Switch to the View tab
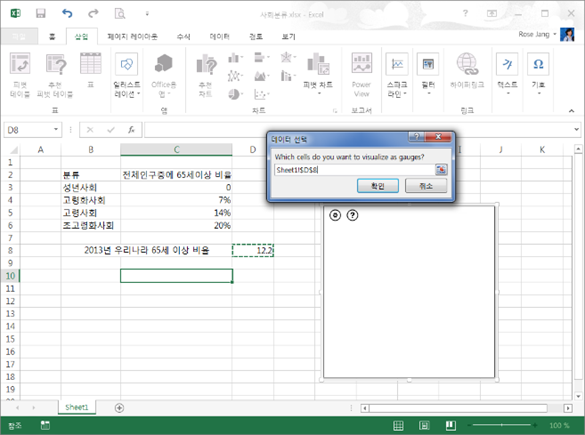 coord(288,36)
